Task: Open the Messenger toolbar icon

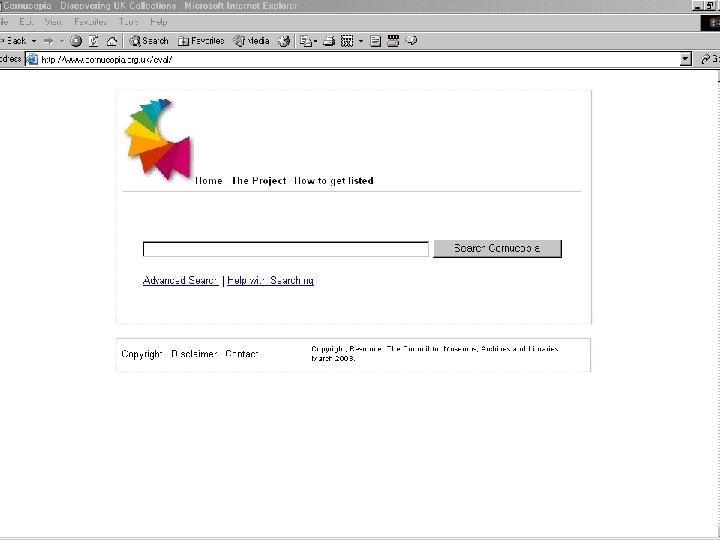Action: click(411, 41)
